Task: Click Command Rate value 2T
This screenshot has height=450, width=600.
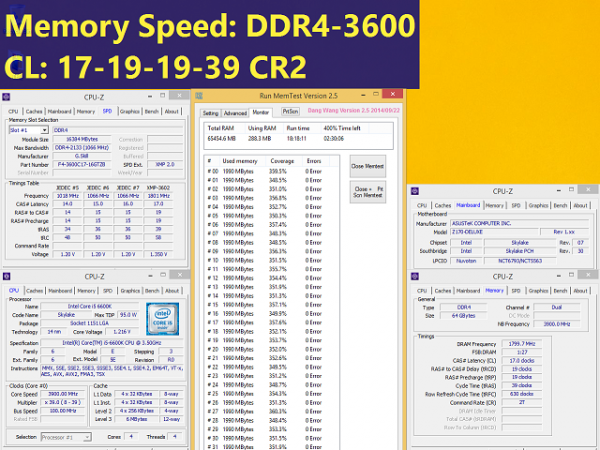Action: click(x=522, y=402)
